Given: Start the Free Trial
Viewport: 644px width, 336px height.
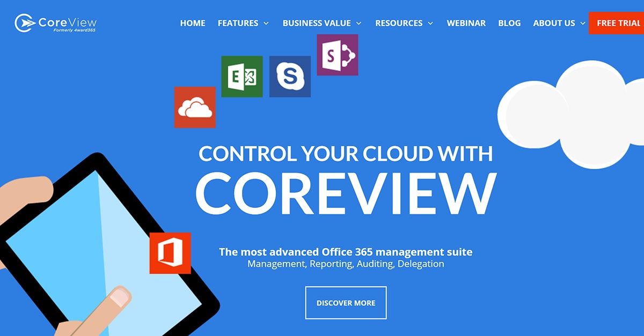Looking at the screenshot, I should 618,23.
